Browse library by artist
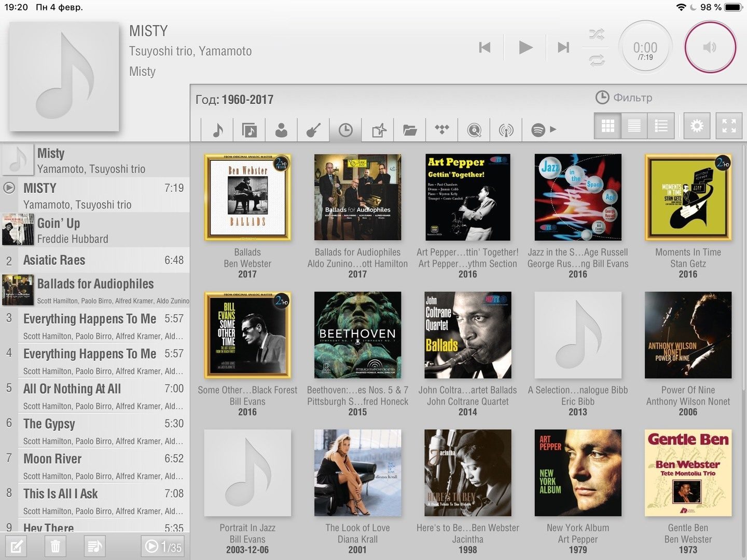This screenshot has width=747, height=560. (x=281, y=130)
